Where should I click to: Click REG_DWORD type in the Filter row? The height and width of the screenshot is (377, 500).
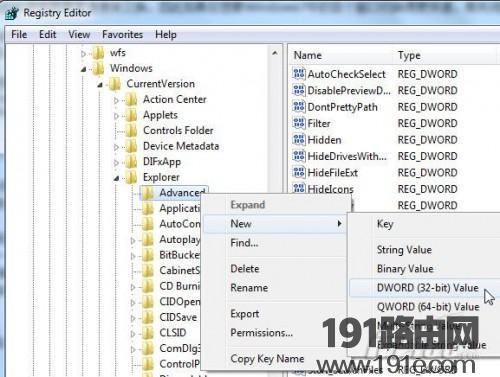[427, 123]
